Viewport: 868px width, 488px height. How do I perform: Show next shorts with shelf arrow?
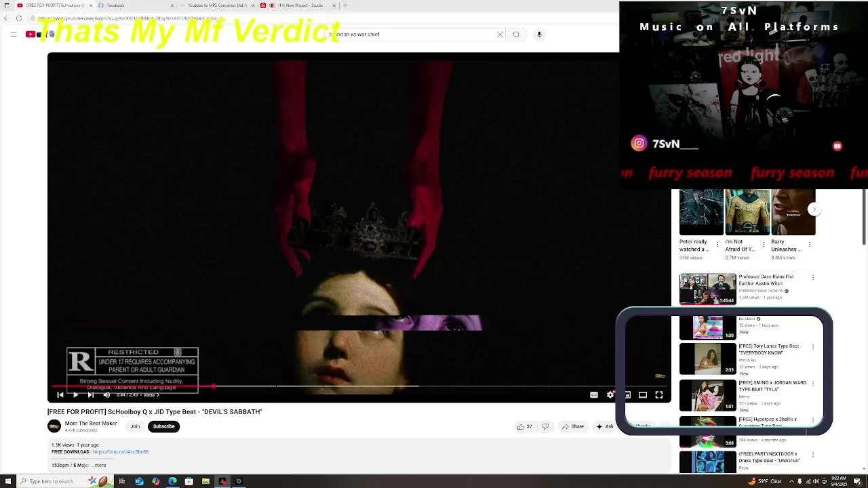pos(814,209)
